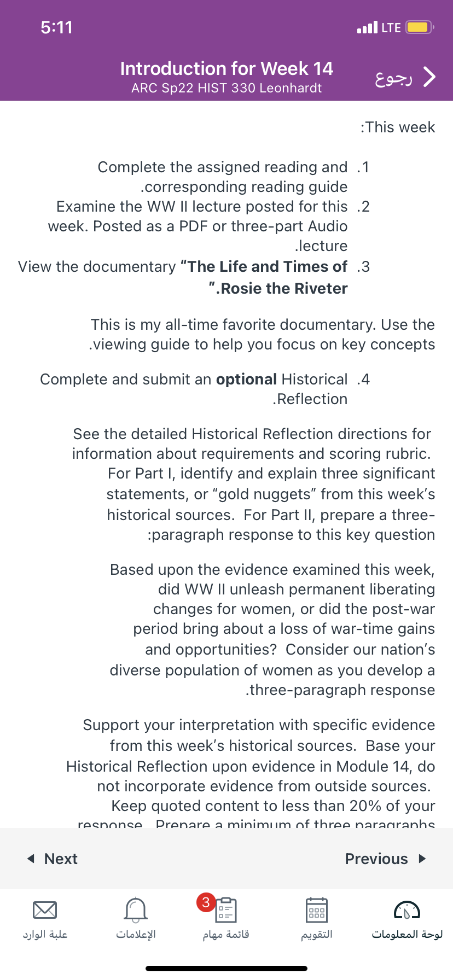Select the علبة الوارد tab label
This screenshot has width=453, height=980.
(45, 934)
